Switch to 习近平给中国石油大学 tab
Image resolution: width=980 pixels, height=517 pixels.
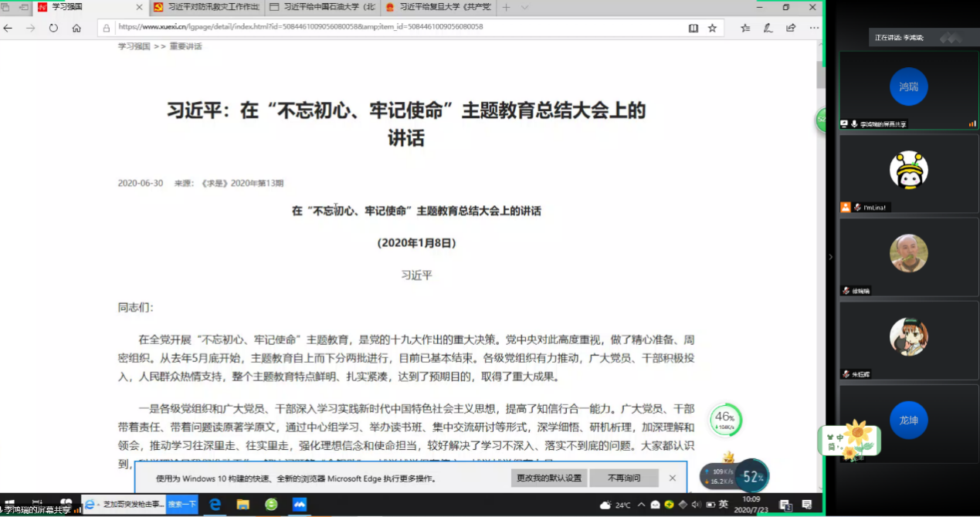pyautogui.click(x=320, y=8)
